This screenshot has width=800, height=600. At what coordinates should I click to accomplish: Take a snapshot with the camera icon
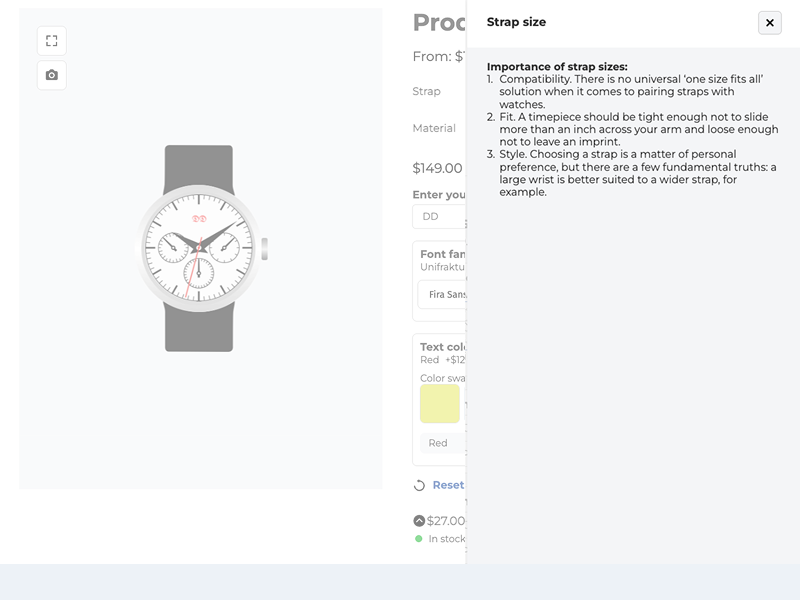click(52, 75)
